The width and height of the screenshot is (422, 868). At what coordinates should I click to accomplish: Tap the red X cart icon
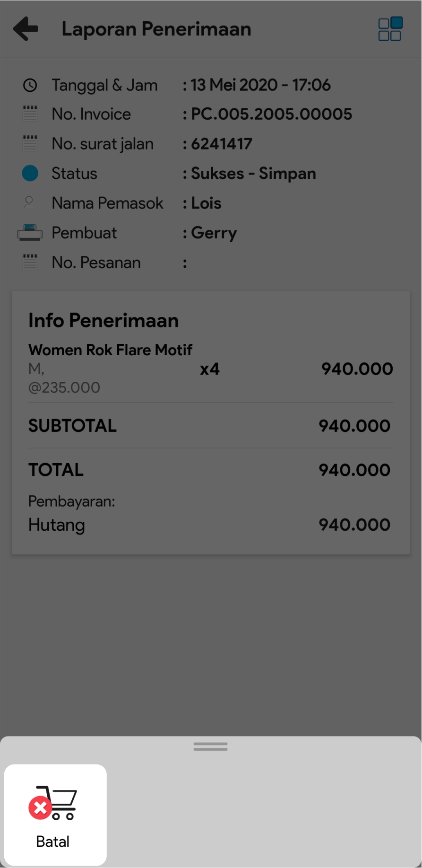53,803
